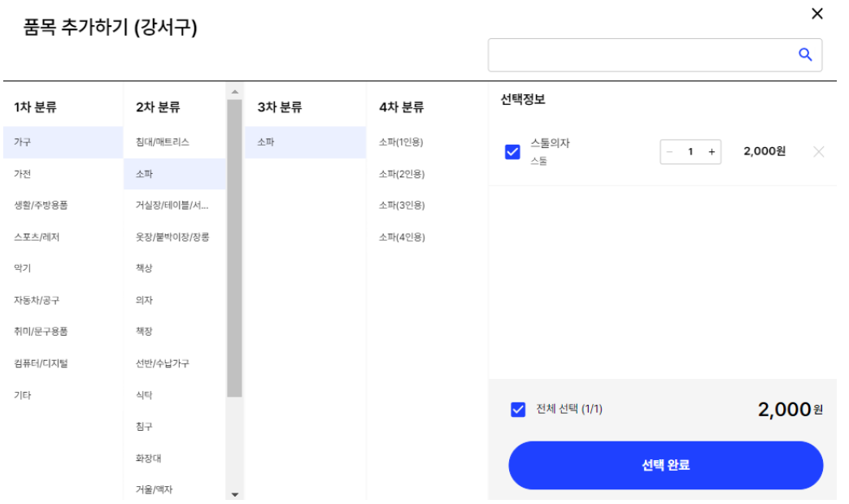Select 스포츠/레저 category
The width and height of the screenshot is (849, 504).
63,237
